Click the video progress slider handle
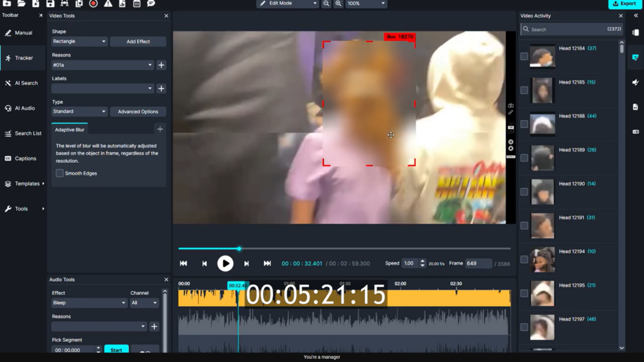This screenshot has width=644, height=362. tap(239, 249)
